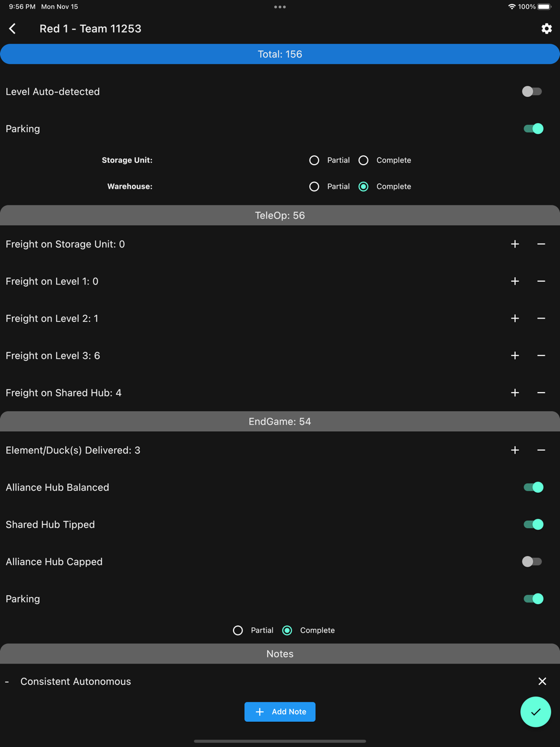This screenshot has width=560, height=747.
Task: Tap the EndGame: 54 section header
Action: (x=280, y=422)
